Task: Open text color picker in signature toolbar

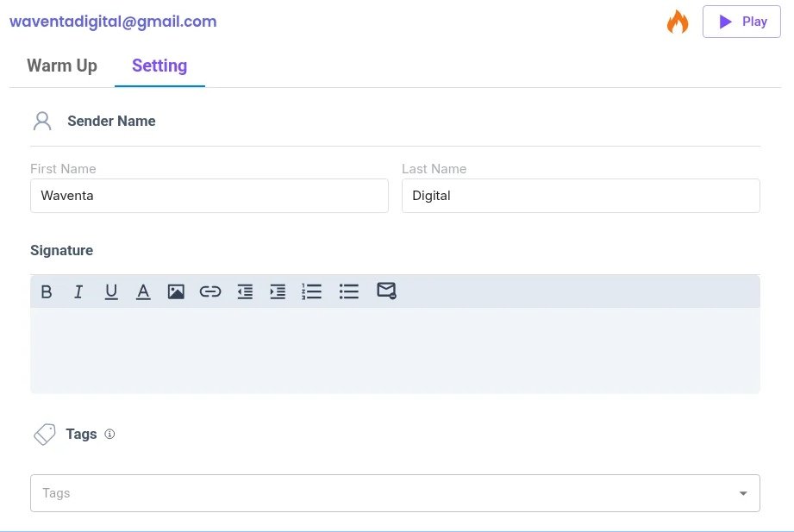Action: [x=143, y=292]
